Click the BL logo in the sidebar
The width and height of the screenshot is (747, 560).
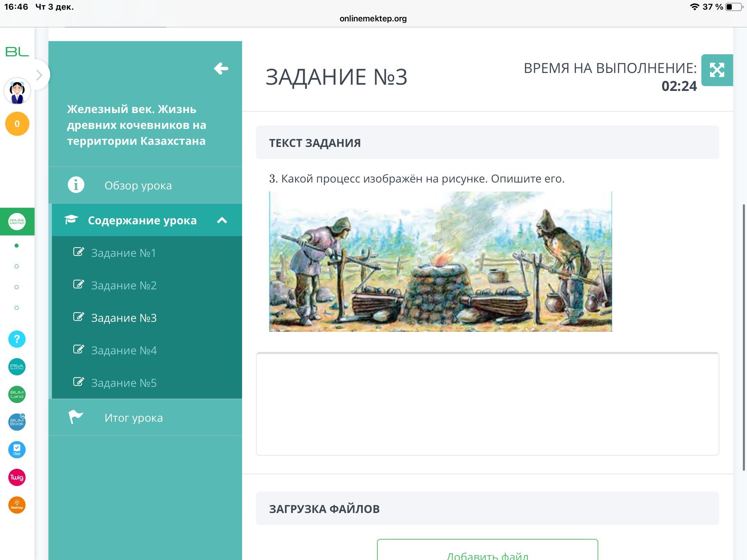coord(17,52)
